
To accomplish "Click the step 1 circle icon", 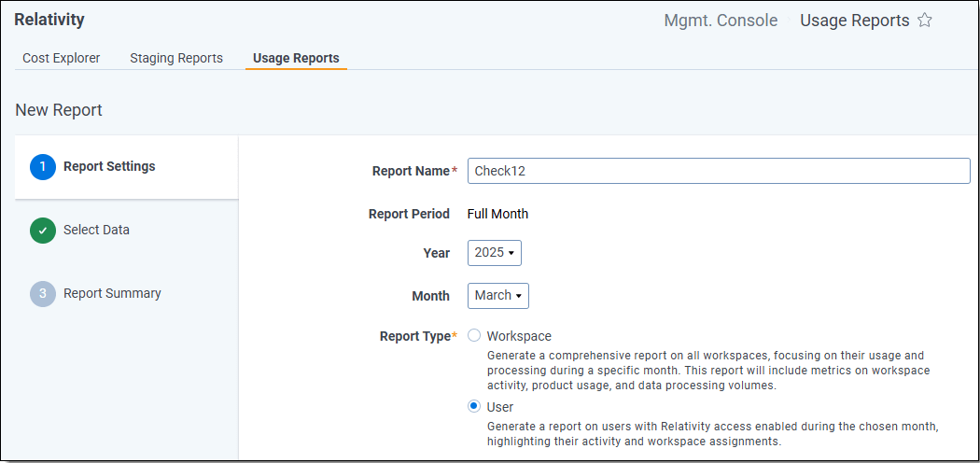I will pyautogui.click(x=43, y=167).
